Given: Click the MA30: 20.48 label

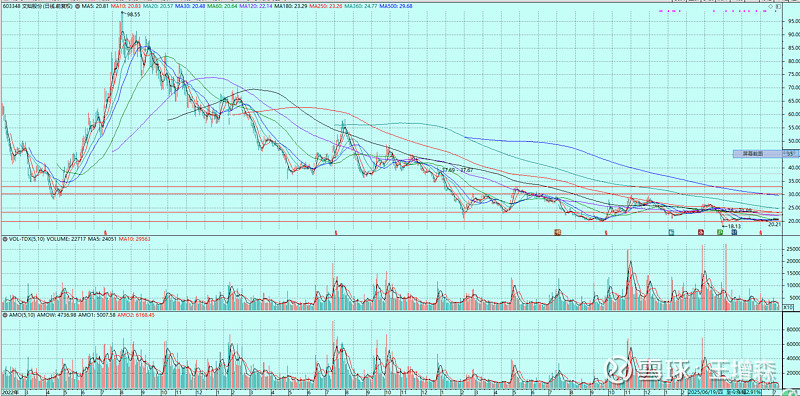Looking at the screenshot, I should [x=190, y=6].
